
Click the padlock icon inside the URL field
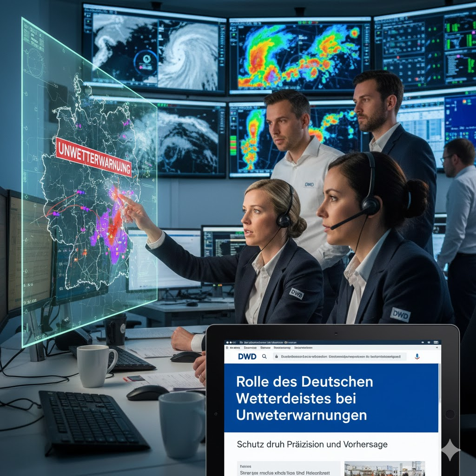point(277,357)
